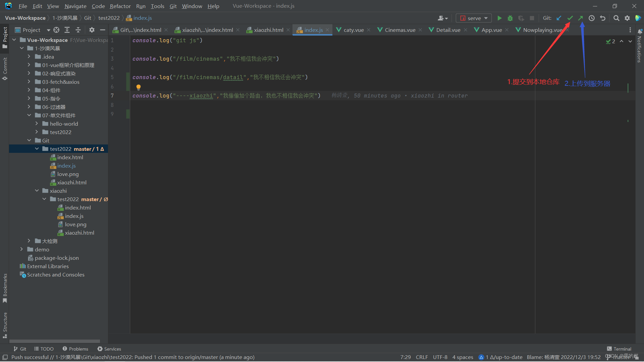Start debugging with the bug icon
The image size is (644, 362).
510,18
